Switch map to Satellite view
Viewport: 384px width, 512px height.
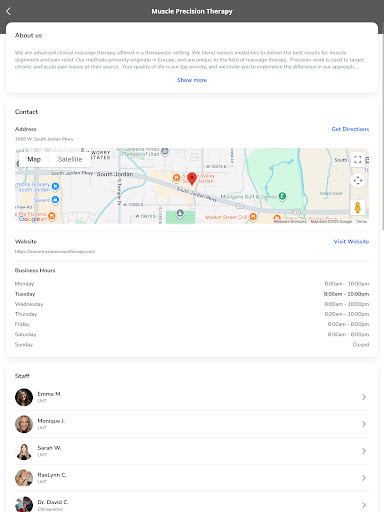click(70, 159)
